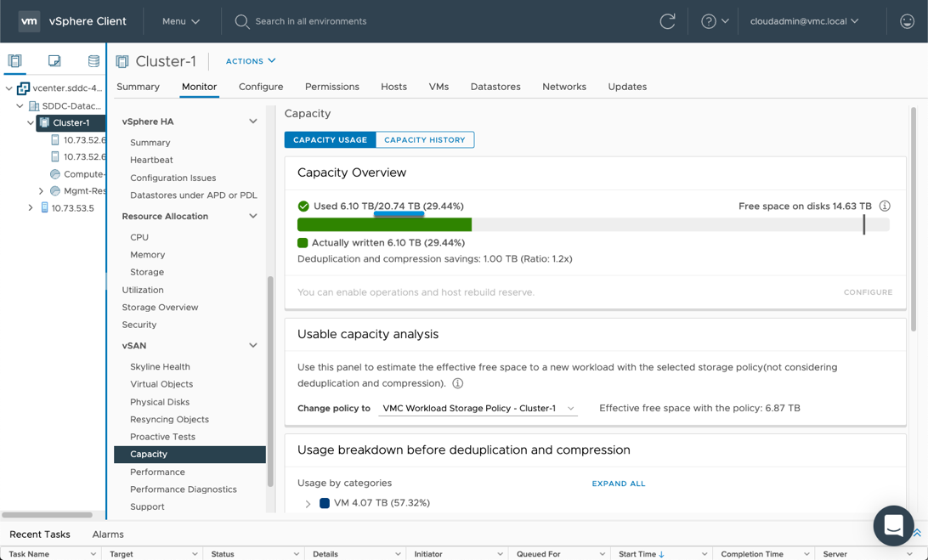Click the Cluster-1 icon in the tree
The height and width of the screenshot is (560, 928).
coord(44,122)
